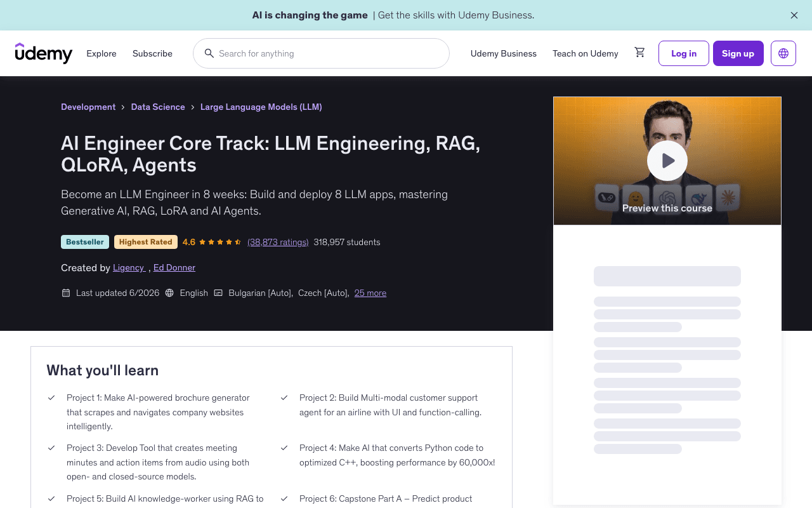Click breadcrumb chevron after Data Science
Viewport: 812px width, 508px height.
193,107
